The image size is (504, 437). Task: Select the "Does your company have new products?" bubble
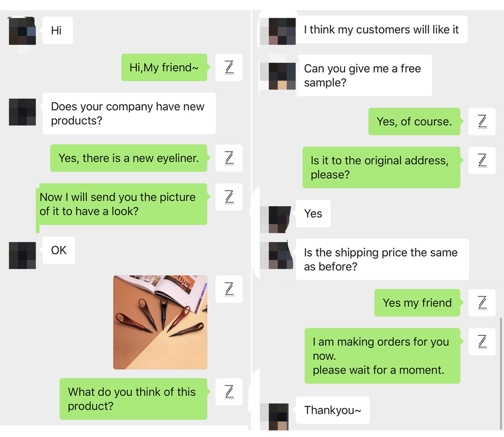coord(129,113)
